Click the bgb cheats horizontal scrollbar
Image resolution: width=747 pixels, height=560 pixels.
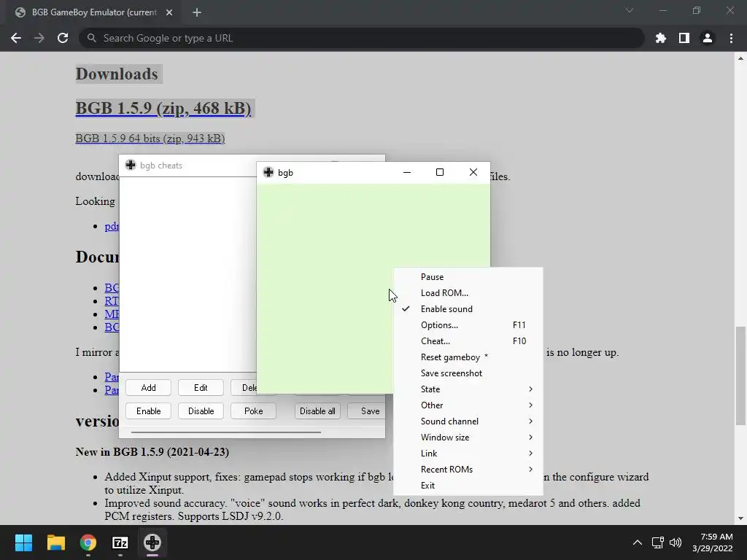226,432
